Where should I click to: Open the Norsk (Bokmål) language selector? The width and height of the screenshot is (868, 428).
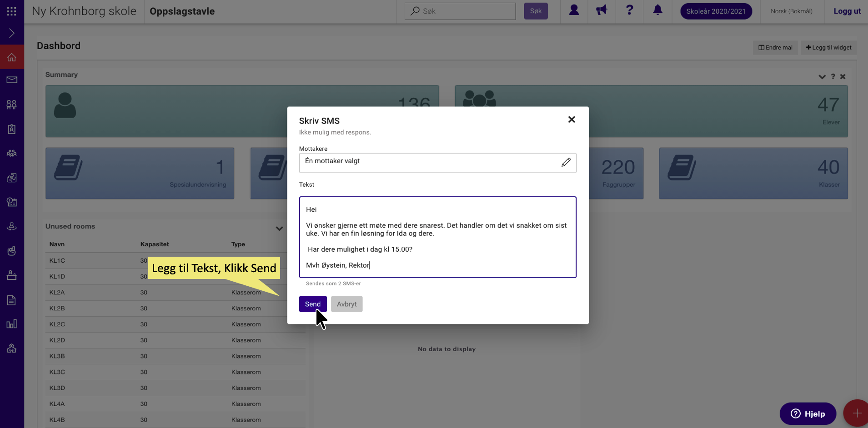[791, 11]
